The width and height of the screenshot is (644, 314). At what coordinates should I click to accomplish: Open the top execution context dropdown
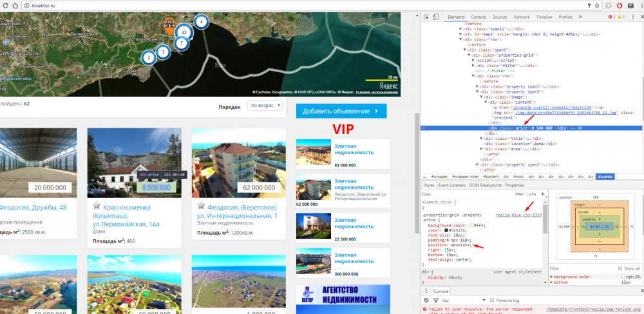[x=465, y=300]
